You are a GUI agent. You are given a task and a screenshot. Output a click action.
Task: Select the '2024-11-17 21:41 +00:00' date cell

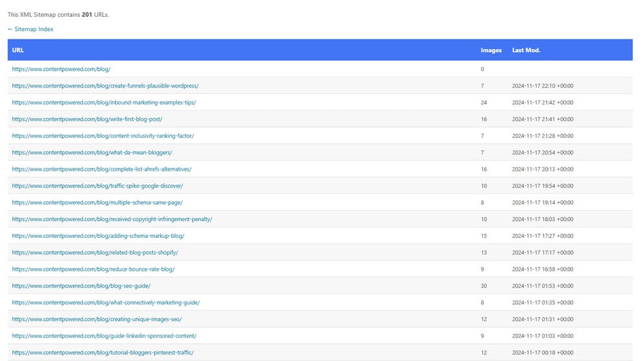pyautogui.click(x=542, y=119)
